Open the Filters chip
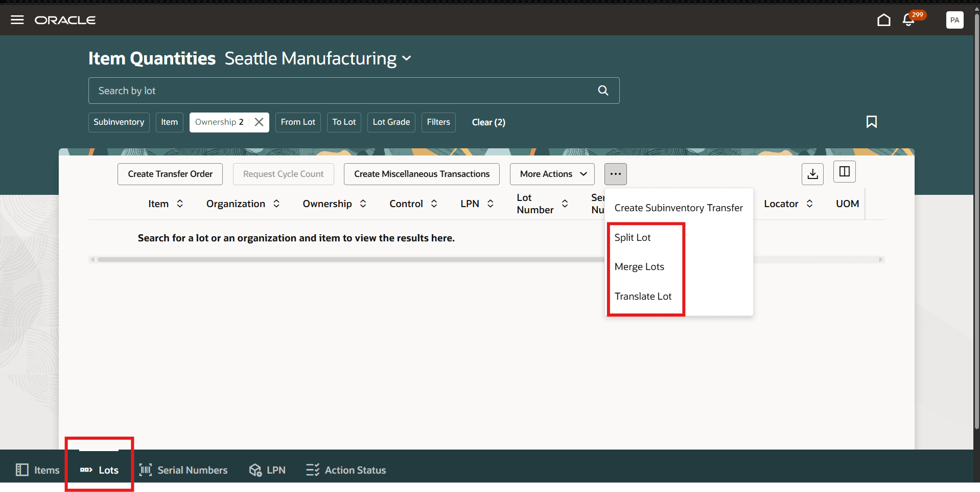This screenshot has width=980, height=492. point(438,122)
